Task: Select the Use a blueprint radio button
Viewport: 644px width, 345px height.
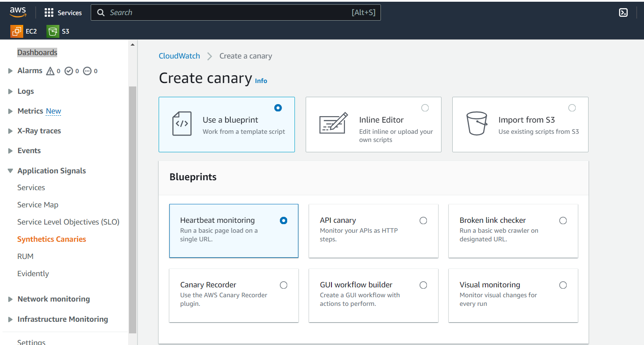Action: pyautogui.click(x=278, y=108)
